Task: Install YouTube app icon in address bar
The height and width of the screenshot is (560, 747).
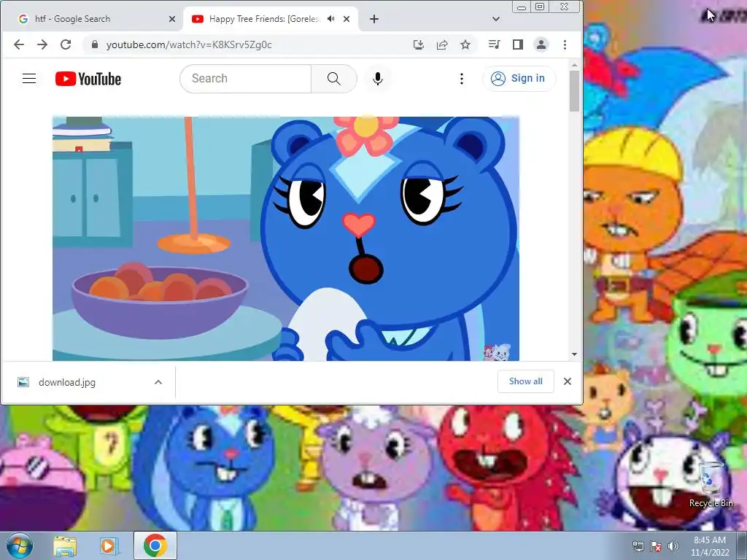Action: (418, 44)
